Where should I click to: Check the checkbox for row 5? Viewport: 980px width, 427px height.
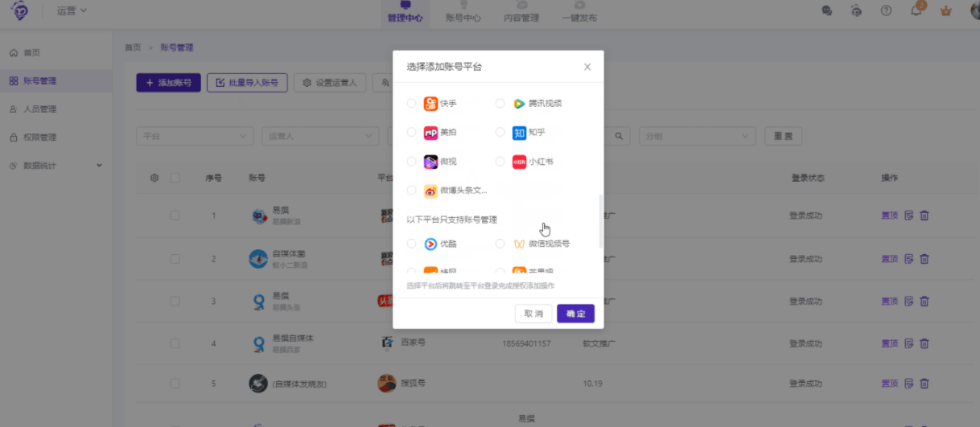coord(175,384)
